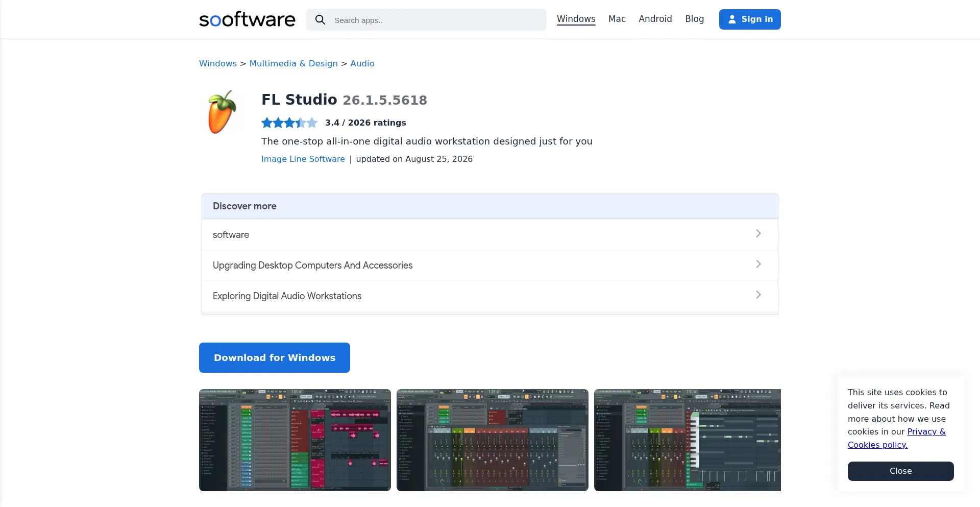The image size is (980, 507).
Task: Open Multimedia & Design breadcrumb link
Action: tap(293, 63)
